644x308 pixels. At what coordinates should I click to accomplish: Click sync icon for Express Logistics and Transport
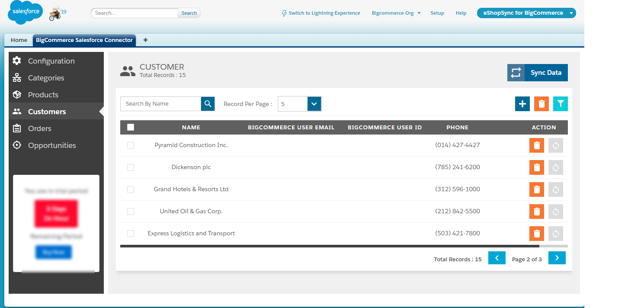(x=556, y=234)
